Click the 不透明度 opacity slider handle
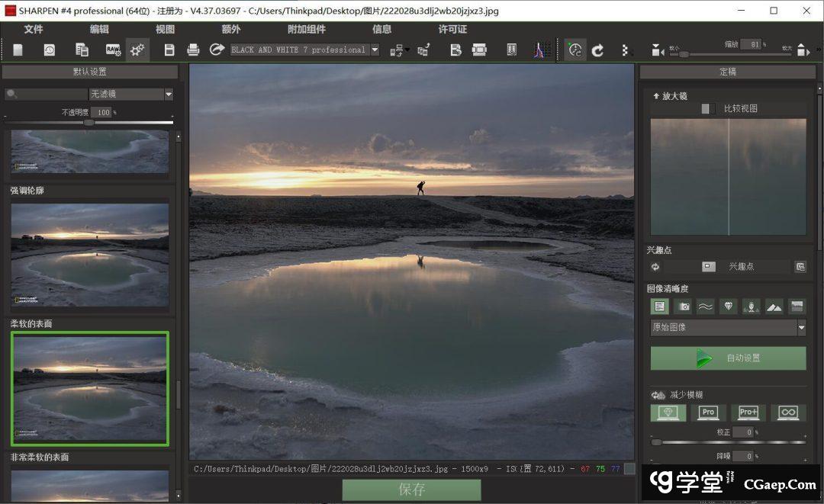 (x=89, y=122)
